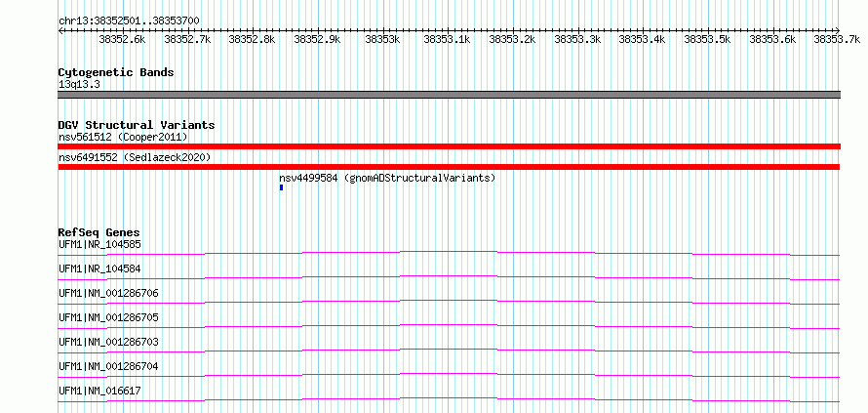Click the magenta line of UFM1|NM_001286706
Viewport: 868px width, 413px height.
(x=449, y=302)
